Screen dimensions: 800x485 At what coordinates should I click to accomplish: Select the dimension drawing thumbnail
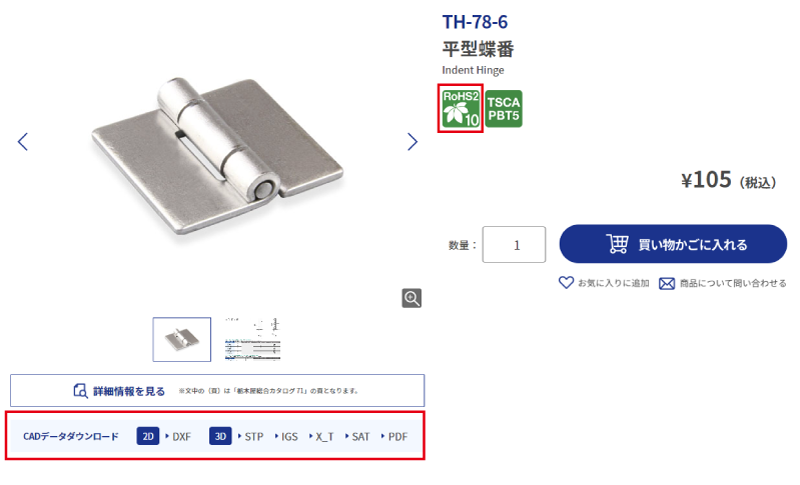253,340
